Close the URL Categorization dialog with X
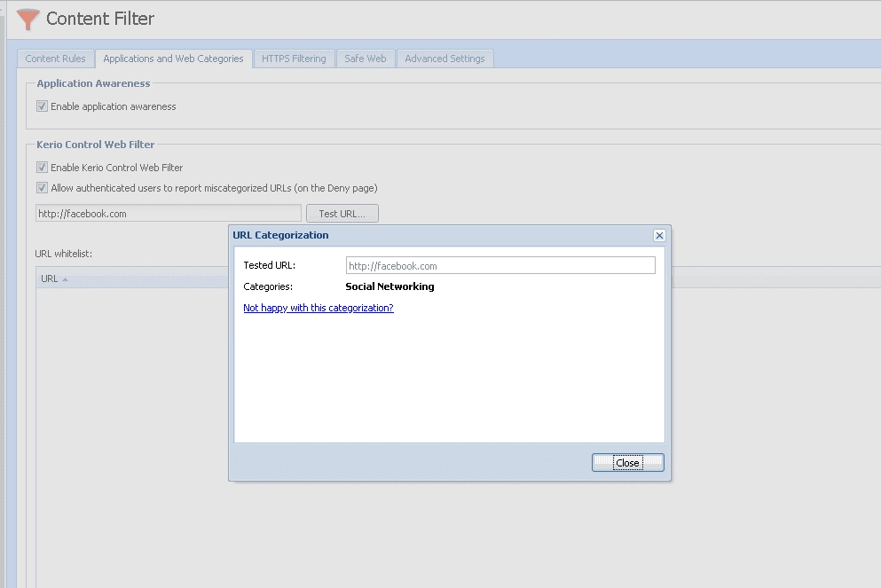881x588 pixels. pyautogui.click(x=659, y=235)
